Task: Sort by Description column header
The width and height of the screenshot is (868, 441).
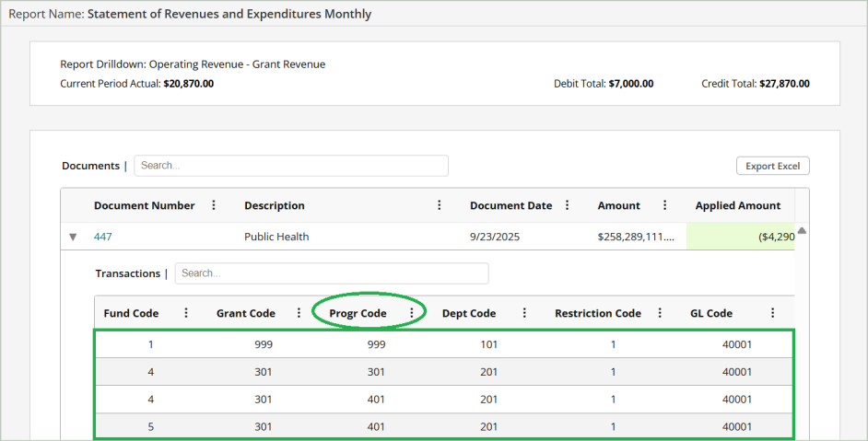Action: click(x=274, y=205)
